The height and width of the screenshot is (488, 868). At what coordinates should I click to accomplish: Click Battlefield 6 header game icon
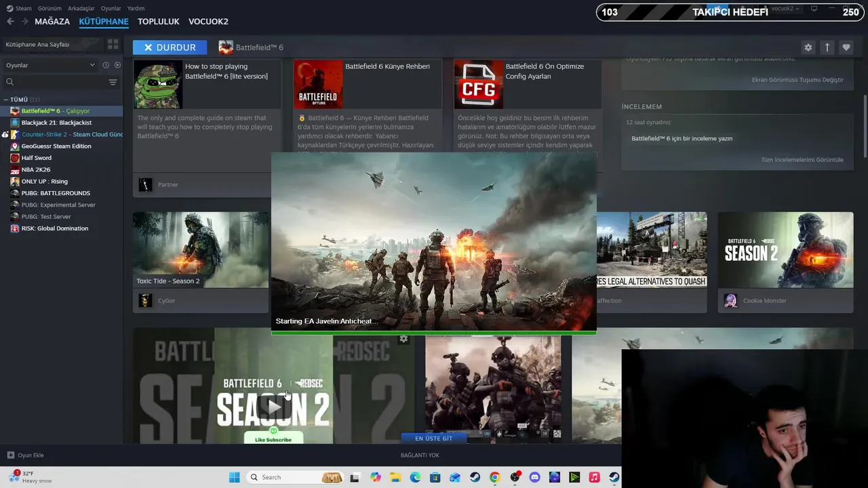coord(226,47)
